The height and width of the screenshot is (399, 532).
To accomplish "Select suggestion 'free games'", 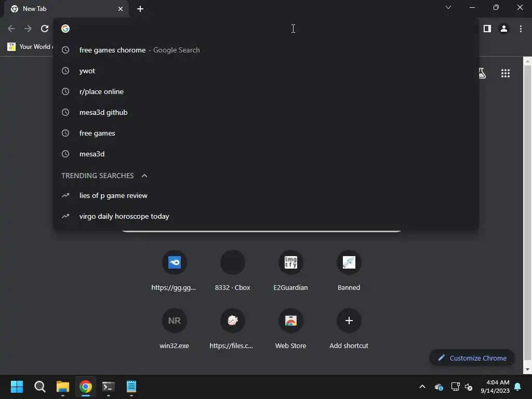I will [x=266, y=134].
